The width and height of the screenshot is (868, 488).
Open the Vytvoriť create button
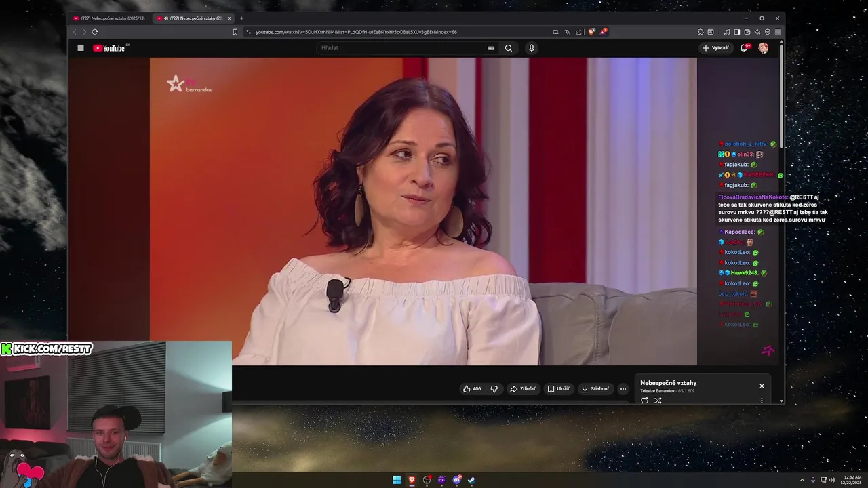coord(716,48)
